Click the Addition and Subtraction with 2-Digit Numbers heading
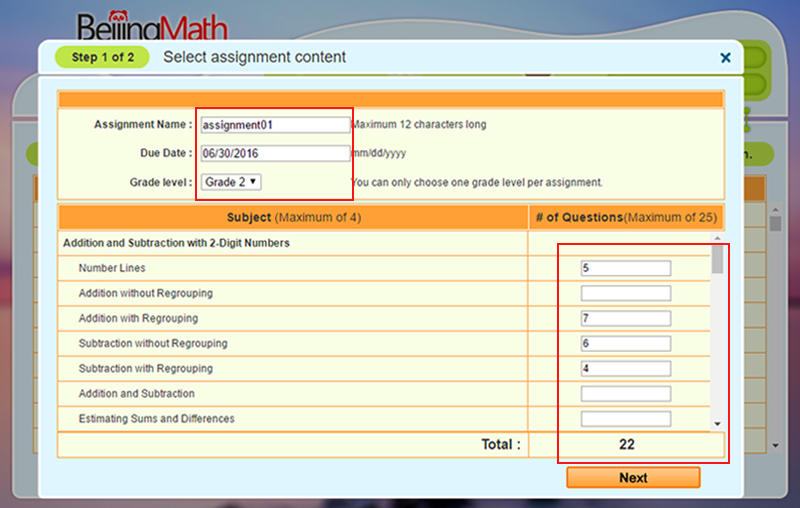This screenshot has height=508, width=800. tap(177, 243)
